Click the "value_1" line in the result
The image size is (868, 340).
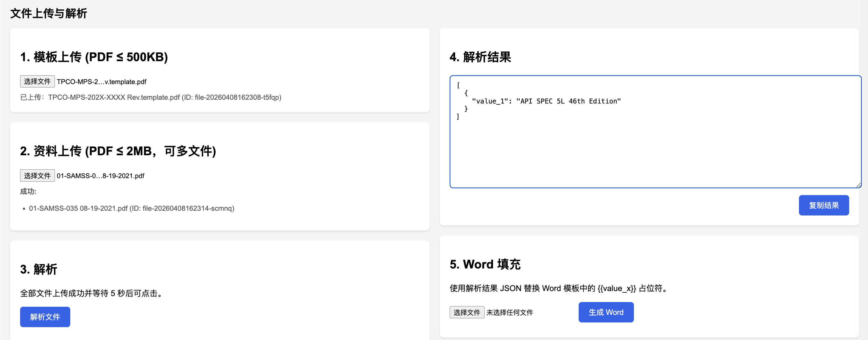pyautogui.click(x=546, y=101)
